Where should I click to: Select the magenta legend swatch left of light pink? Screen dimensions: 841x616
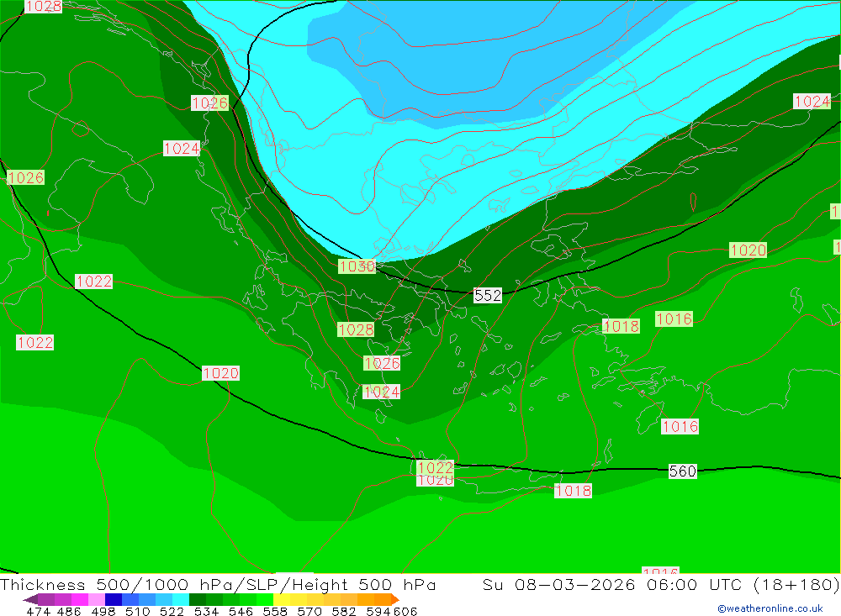80,599
